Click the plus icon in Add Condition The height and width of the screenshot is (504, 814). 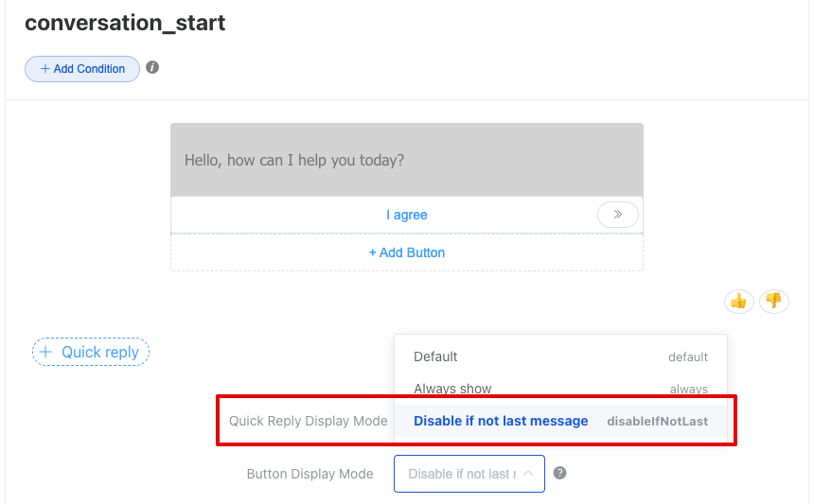click(45, 69)
